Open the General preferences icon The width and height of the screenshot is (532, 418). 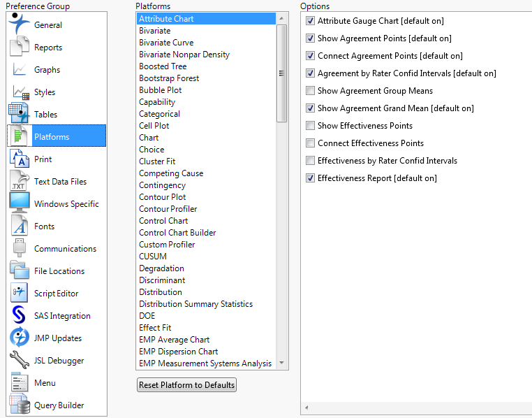(x=19, y=24)
